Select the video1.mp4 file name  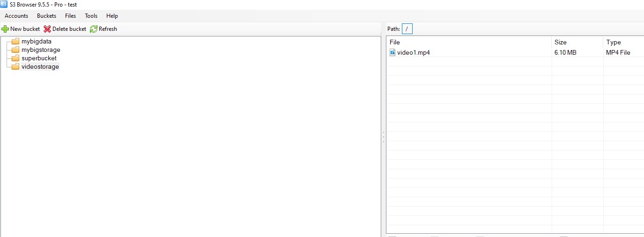coord(413,52)
